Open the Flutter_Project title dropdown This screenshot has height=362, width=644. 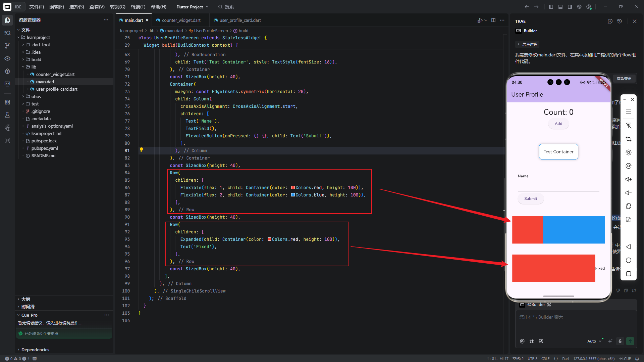[192, 7]
